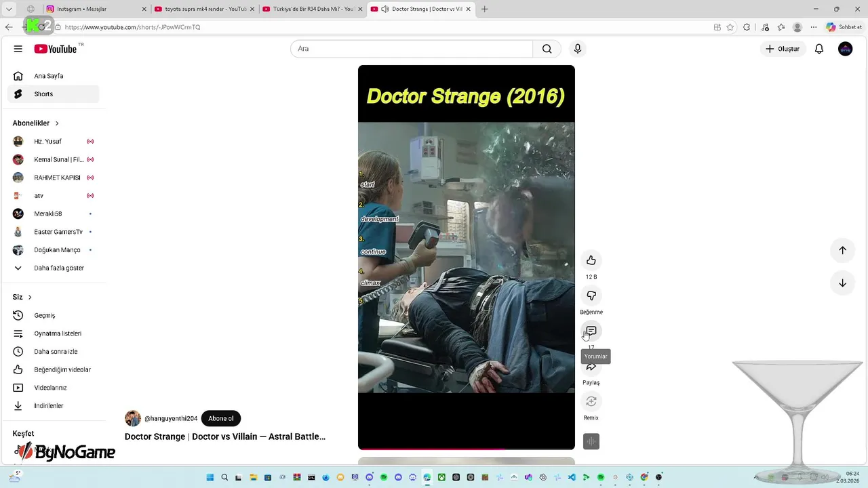Click the Sohbet et Copilot button
The height and width of the screenshot is (488, 868).
click(x=843, y=27)
